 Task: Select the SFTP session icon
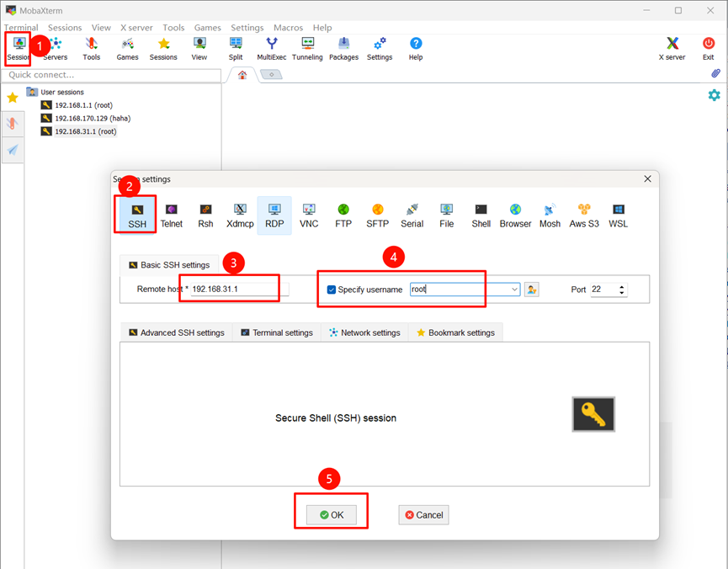point(378,215)
